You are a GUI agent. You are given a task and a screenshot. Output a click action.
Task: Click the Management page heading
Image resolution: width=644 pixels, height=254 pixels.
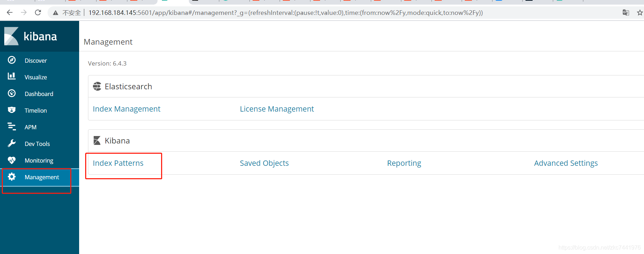[x=108, y=42]
